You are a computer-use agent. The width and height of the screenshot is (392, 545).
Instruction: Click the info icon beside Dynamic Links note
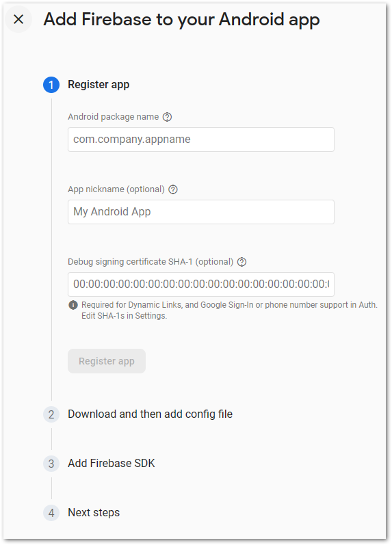(x=73, y=305)
